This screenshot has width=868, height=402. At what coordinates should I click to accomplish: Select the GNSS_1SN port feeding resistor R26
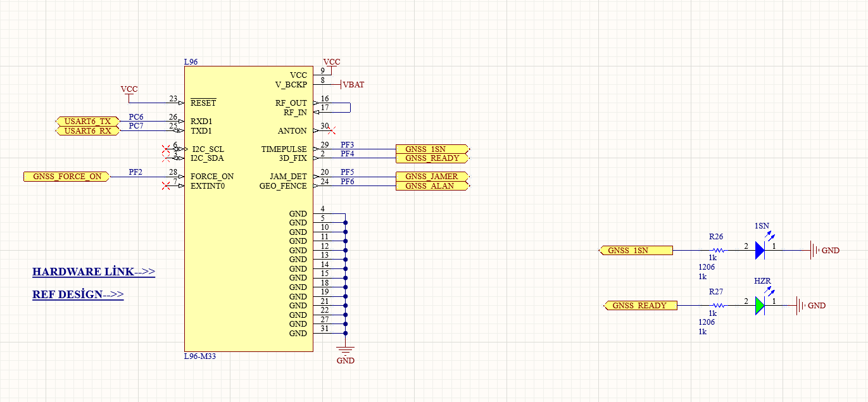636,251
